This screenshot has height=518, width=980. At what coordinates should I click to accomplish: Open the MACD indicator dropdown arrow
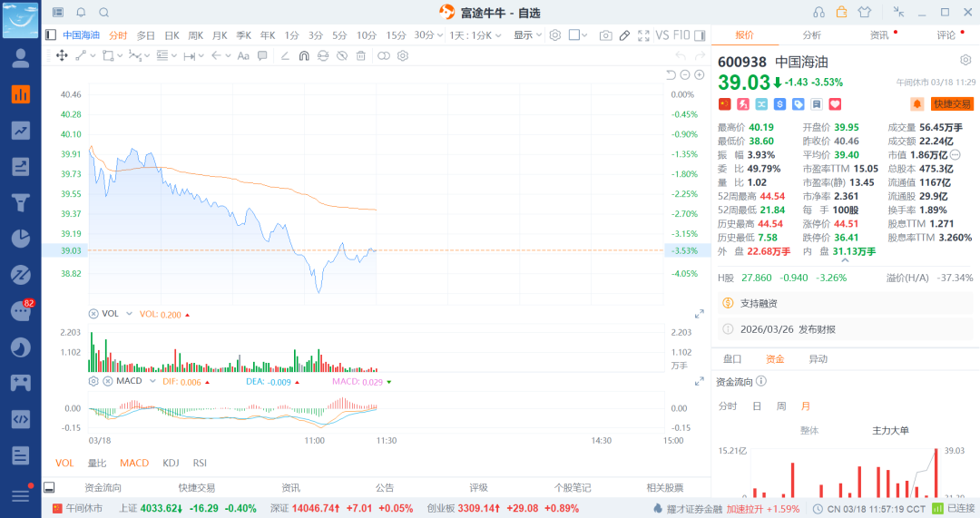[x=152, y=381]
